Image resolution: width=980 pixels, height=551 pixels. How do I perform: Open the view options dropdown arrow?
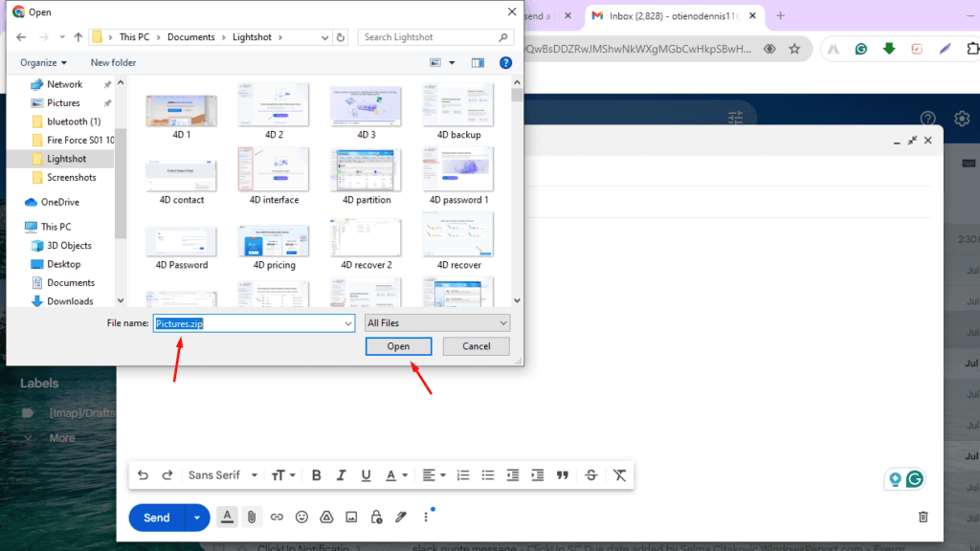tap(452, 62)
